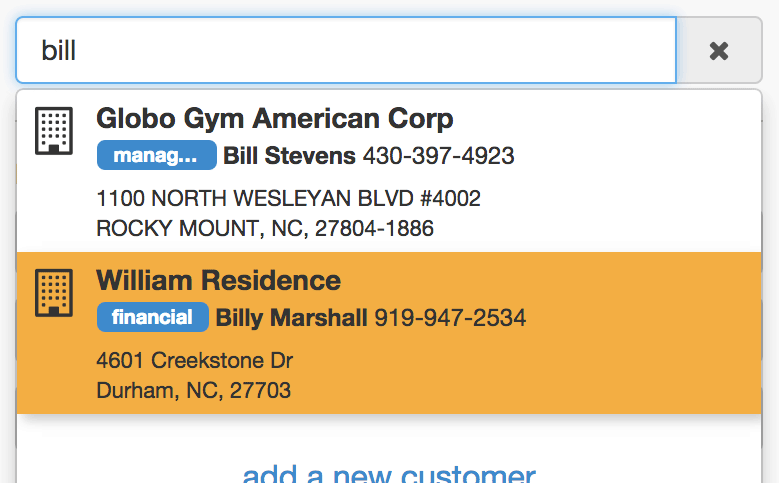Viewport: 779px width, 483px height.
Task: Select Globo Gym American Corp result
Action: coord(389,171)
